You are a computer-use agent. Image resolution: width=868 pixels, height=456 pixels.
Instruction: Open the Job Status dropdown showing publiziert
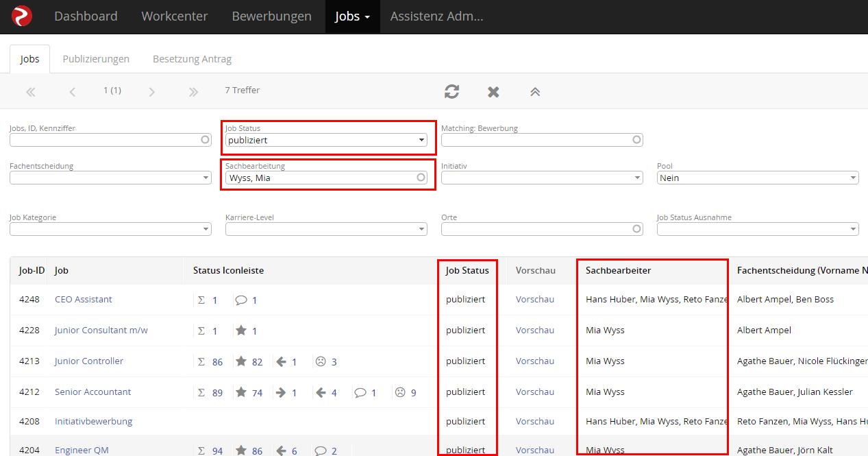click(x=327, y=140)
